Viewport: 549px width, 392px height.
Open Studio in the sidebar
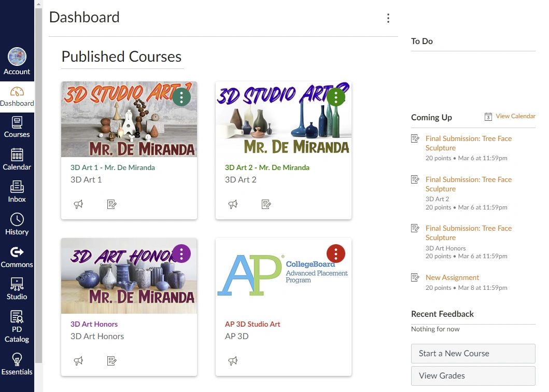pyautogui.click(x=17, y=289)
